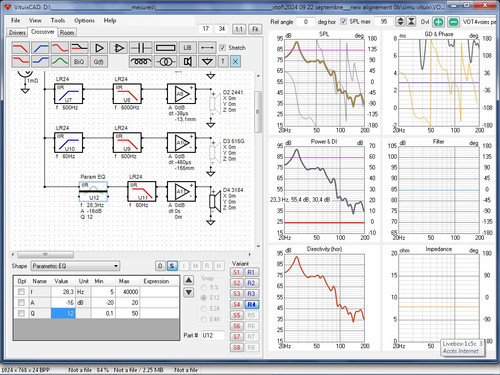Click the hourglass button next to SPL max

[411, 22]
